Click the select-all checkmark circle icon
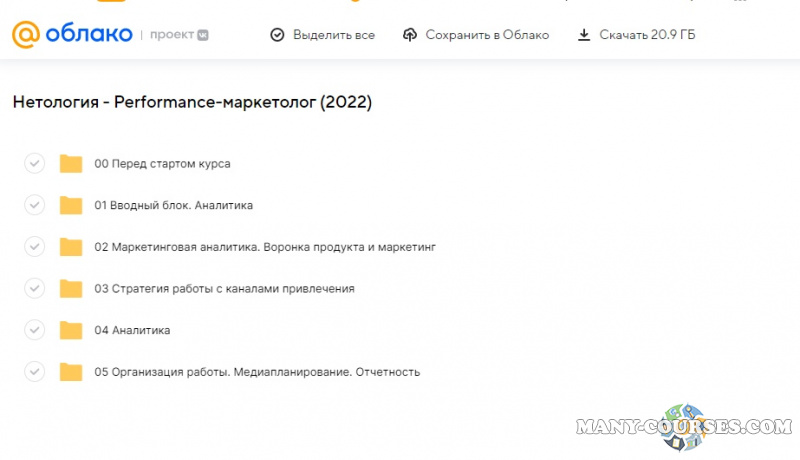This screenshot has width=800, height=460. (278, 35)
